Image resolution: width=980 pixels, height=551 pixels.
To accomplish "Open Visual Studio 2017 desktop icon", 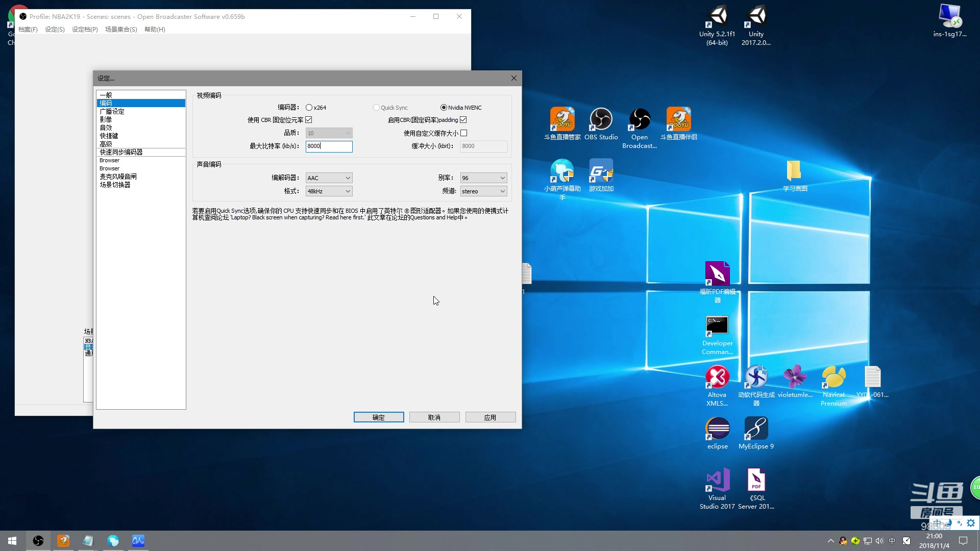I will [x=717, y=481].
